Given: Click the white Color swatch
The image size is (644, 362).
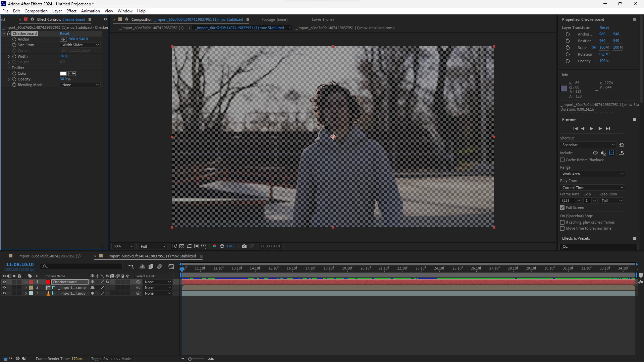Looking at the screenshot, I should [63, 74].
